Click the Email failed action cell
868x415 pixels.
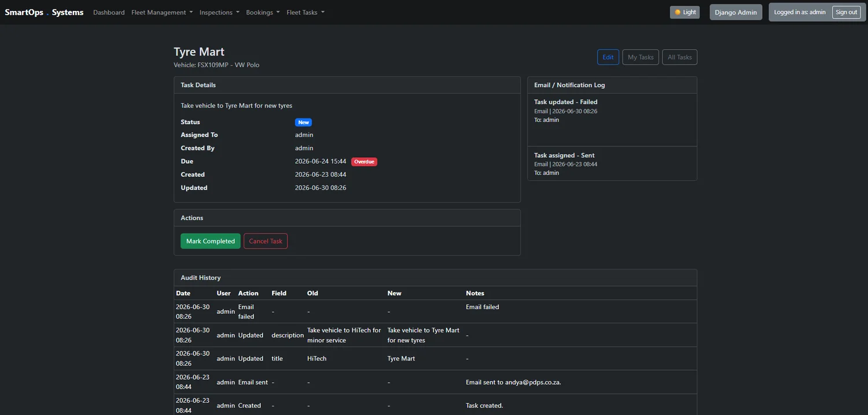tap(246, 312)
